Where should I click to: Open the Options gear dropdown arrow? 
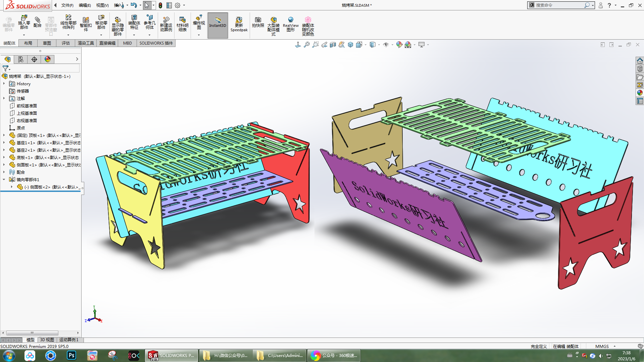[x=184, y=5]
